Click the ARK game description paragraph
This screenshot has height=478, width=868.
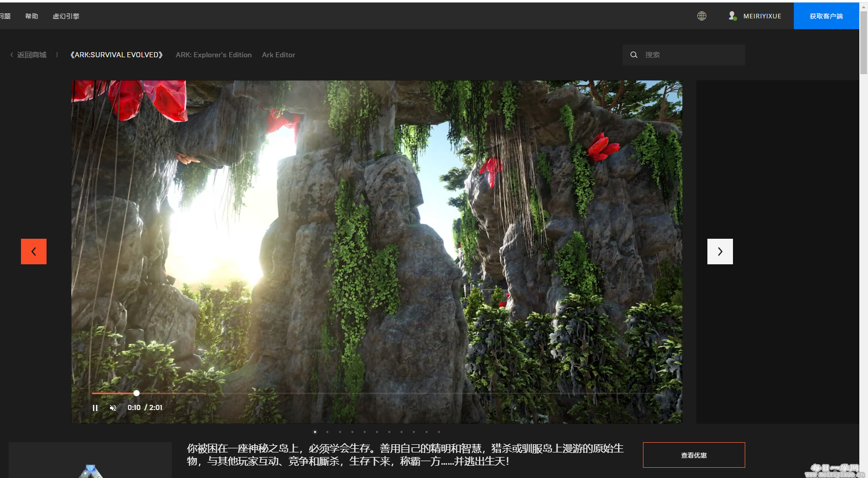(x=405, y=454)
